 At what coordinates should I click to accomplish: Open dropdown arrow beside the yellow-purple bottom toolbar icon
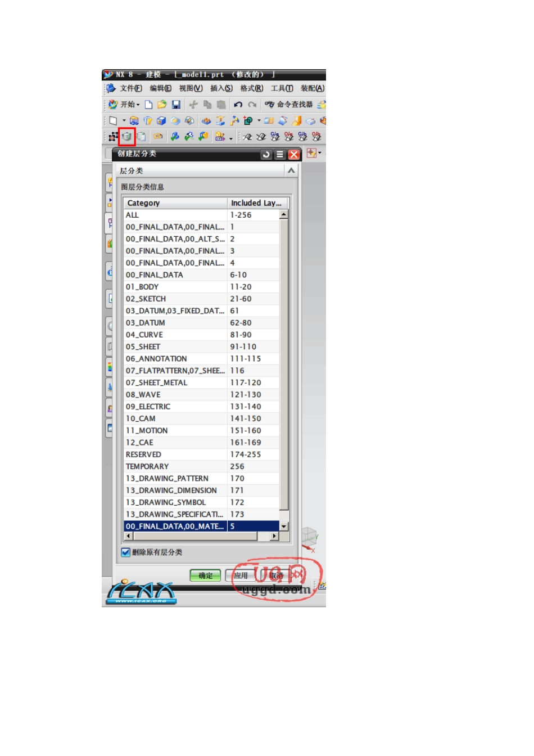tap(231, 138)
